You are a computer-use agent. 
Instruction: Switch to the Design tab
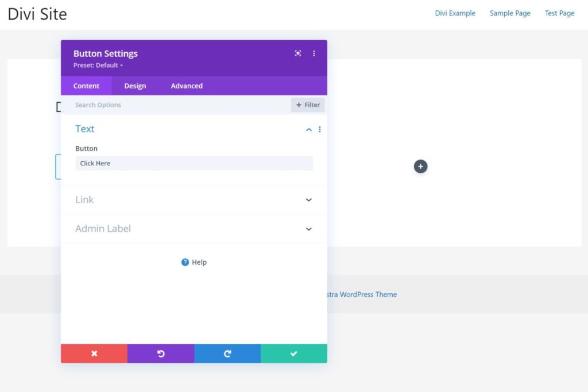pos(135,86)
